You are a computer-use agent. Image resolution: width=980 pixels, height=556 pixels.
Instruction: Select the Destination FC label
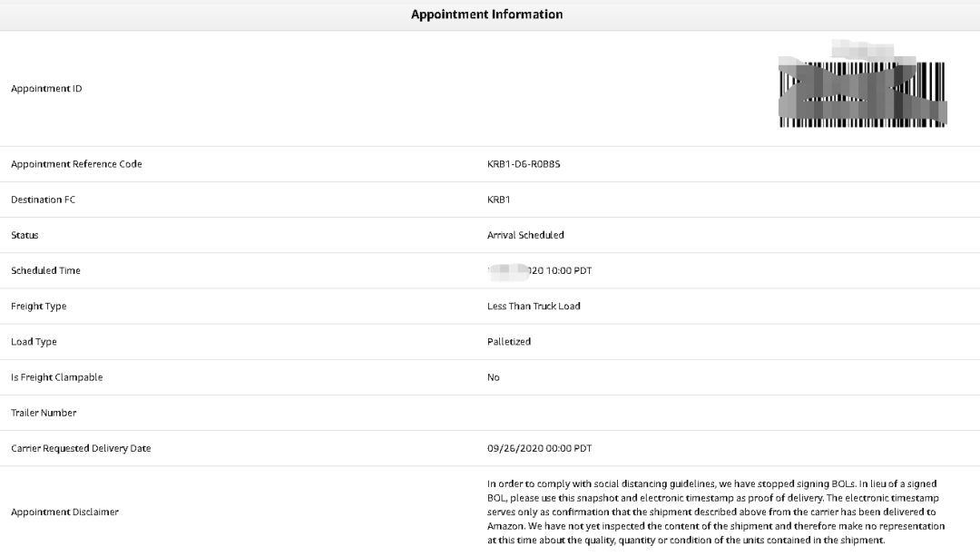[44, 200]
